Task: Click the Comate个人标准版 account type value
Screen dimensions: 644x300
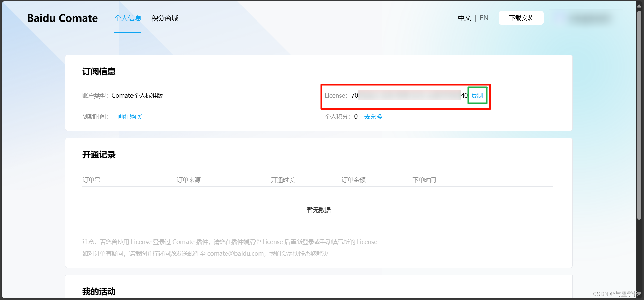Action: [x=137, y=95]
